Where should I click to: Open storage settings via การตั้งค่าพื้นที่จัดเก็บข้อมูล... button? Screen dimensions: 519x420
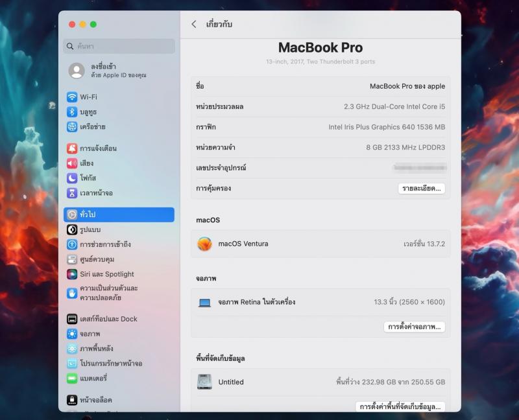coord(400,406)
